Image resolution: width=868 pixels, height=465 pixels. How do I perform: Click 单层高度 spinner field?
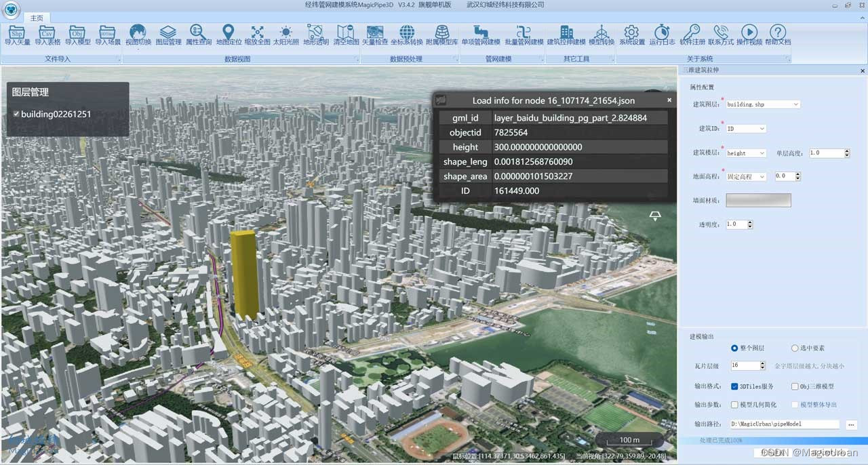829,153
